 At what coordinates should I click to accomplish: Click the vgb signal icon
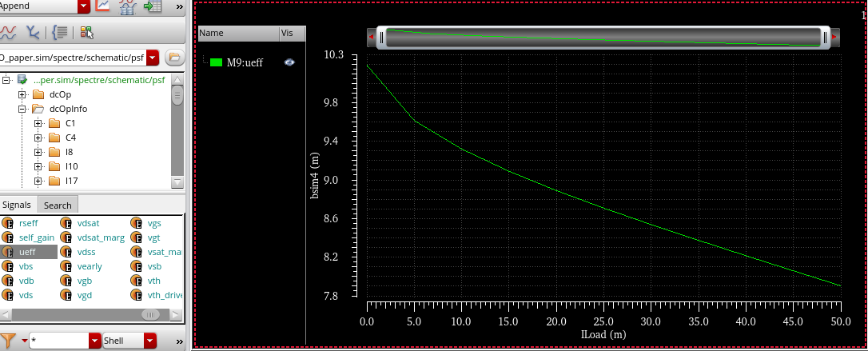click(x=66, y=281)
